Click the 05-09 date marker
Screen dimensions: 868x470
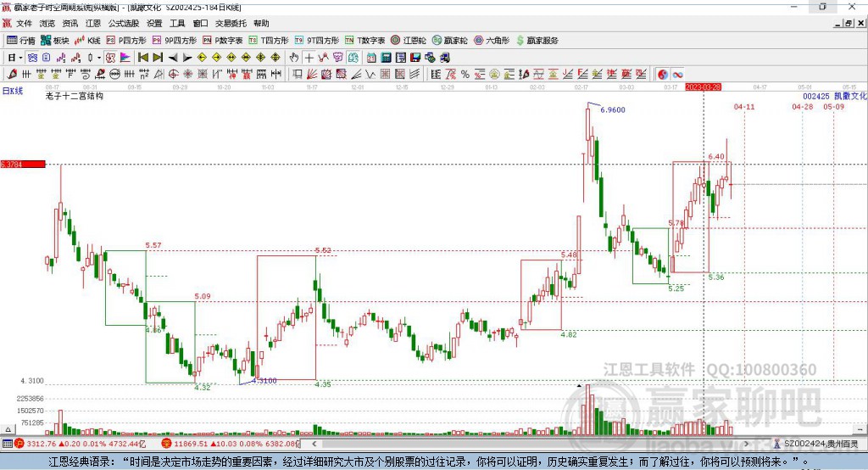(x=834, y=106)
